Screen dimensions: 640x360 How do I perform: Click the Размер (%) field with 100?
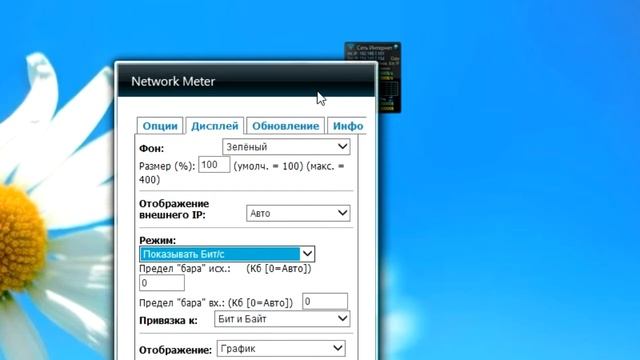pos(214,165)
